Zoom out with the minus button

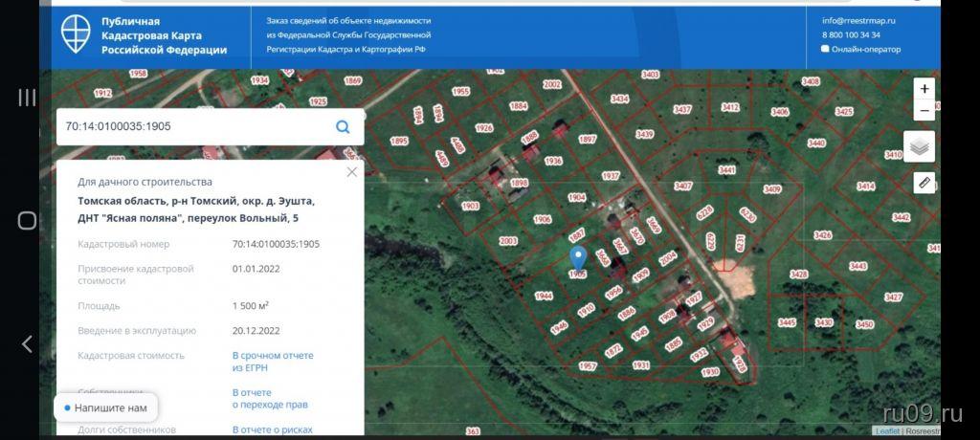click(924, 111)
